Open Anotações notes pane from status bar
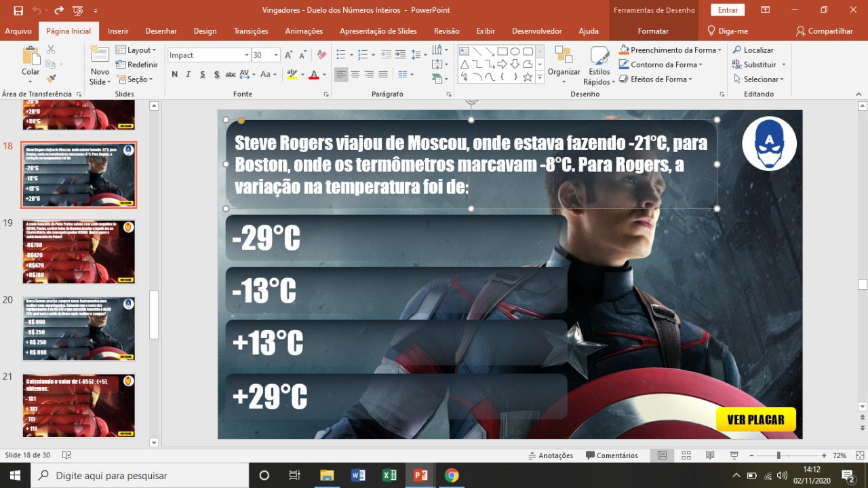This screenshot has width=868, height=488. (550, 455)
